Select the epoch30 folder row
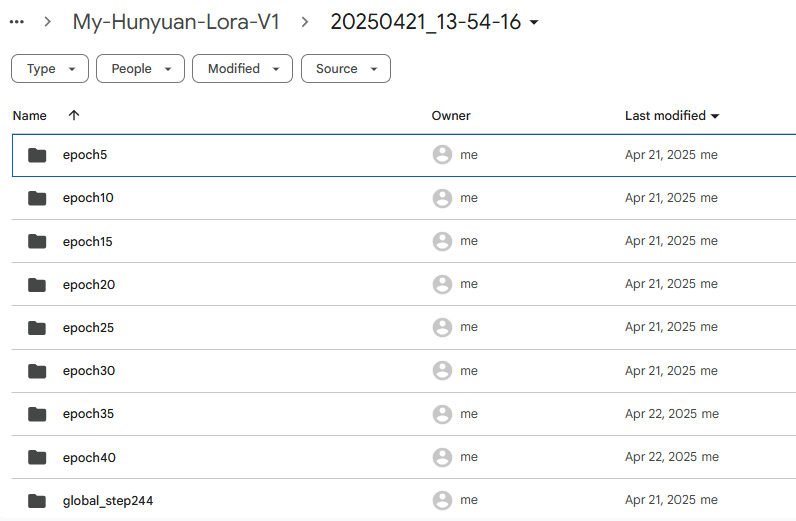The image size is (796, 521). pos(404,371)
